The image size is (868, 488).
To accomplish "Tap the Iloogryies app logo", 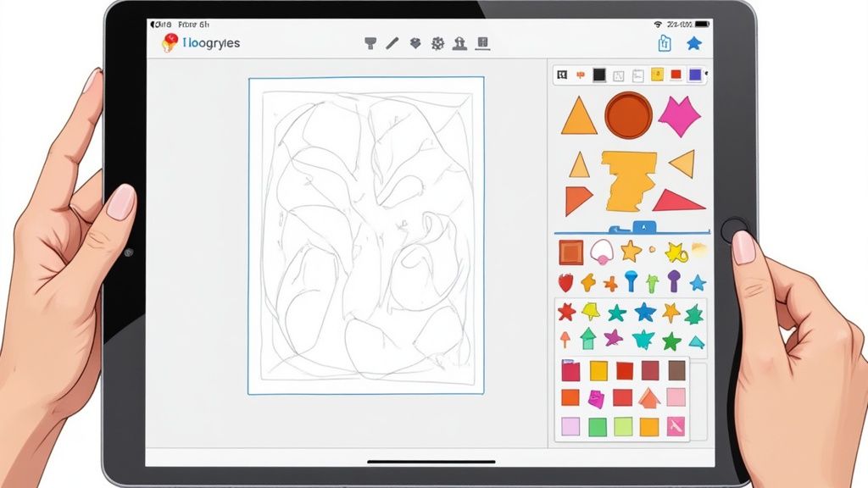I will (170, 42).
